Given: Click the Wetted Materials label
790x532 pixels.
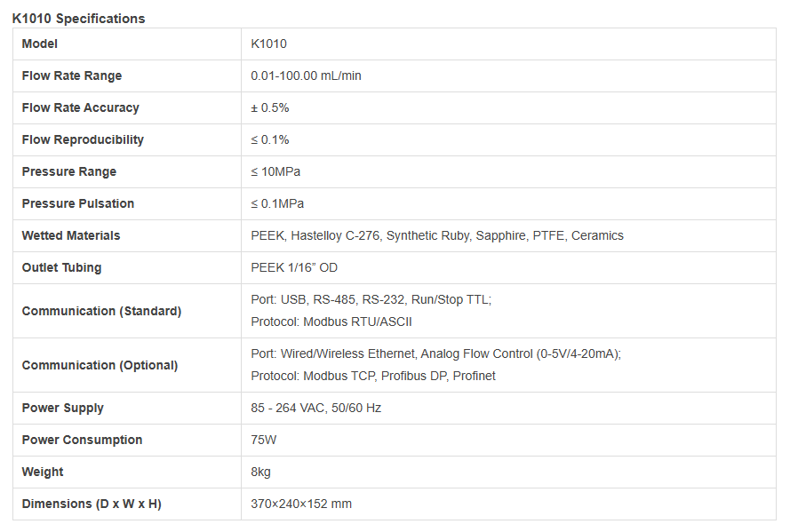Looking at the screenshot, I should click(x=71, y=235).
